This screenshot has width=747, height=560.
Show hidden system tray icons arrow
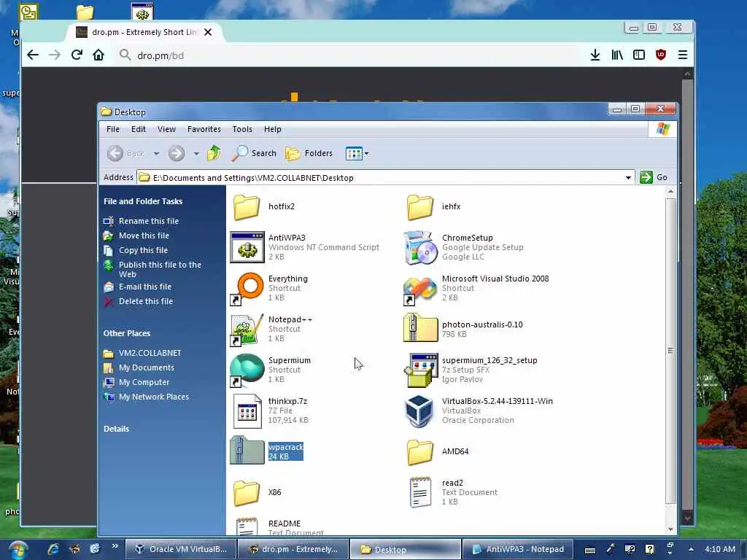[691, 549]
